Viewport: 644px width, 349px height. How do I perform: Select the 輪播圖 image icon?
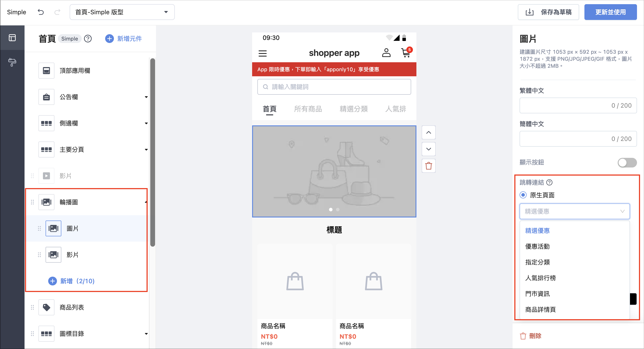click(46, 202)
